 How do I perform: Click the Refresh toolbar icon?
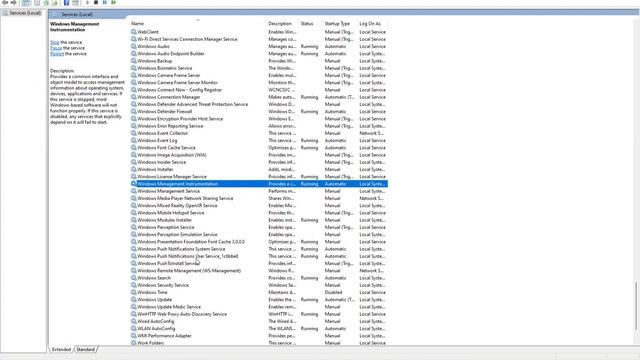46,2
